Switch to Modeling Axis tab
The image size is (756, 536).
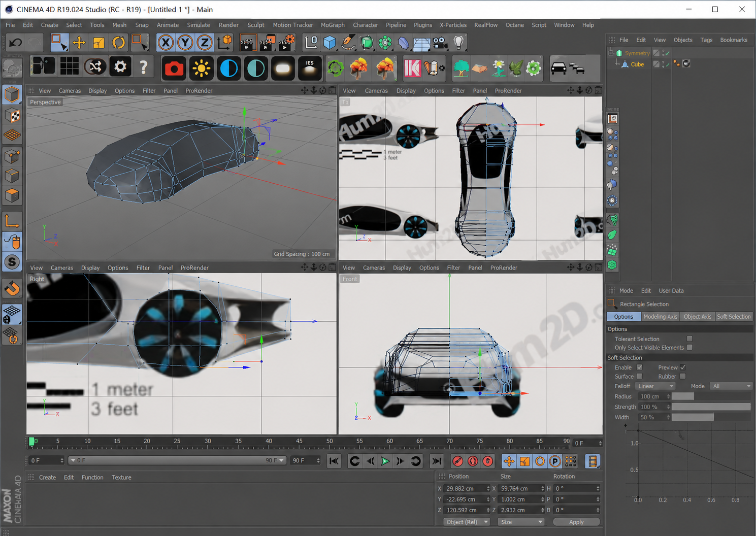pos(660,316)
